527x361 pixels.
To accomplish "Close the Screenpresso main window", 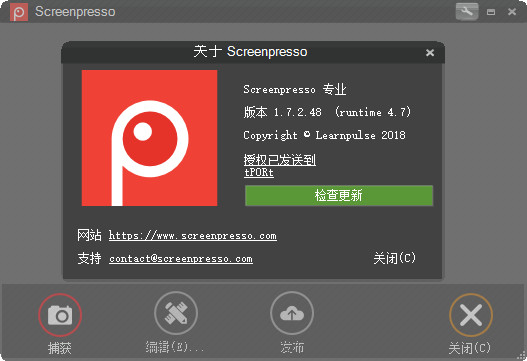I will [x=512, y=12].
